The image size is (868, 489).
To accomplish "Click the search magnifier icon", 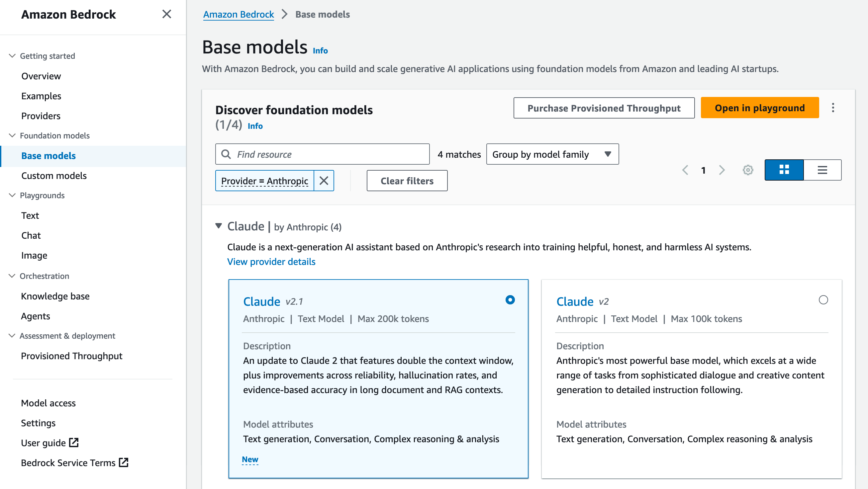I will tap(227, 154).
